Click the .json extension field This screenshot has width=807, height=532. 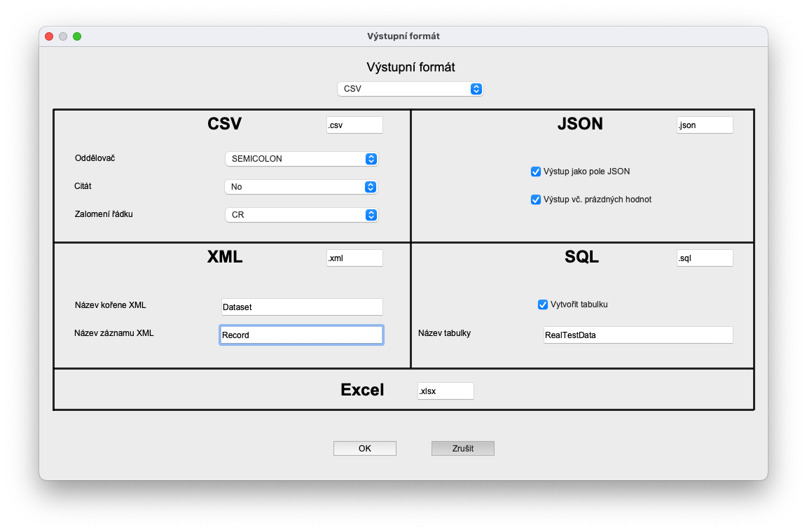705,125
